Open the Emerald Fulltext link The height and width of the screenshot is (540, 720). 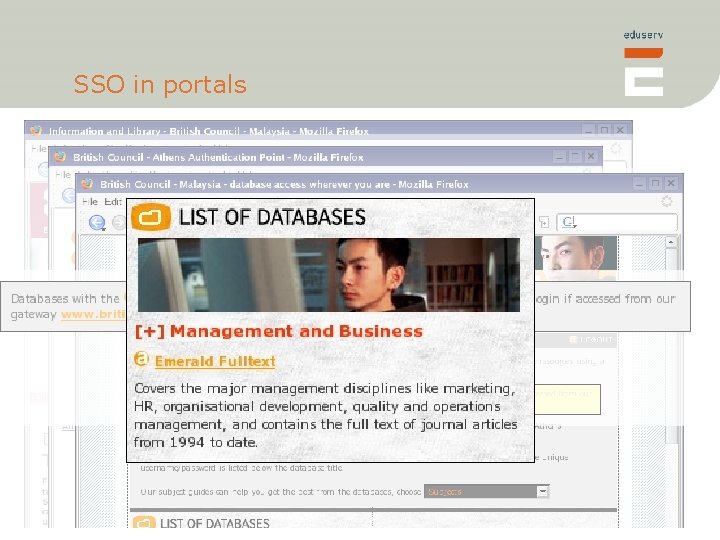coord(215,361)
